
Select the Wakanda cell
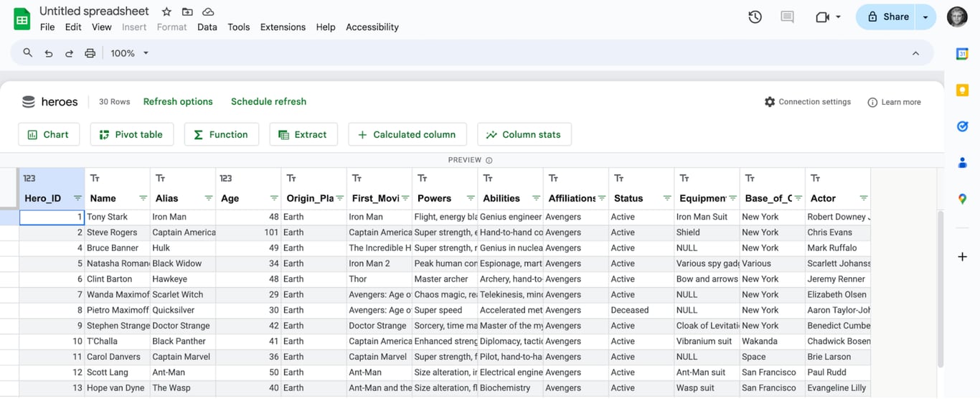772,342
